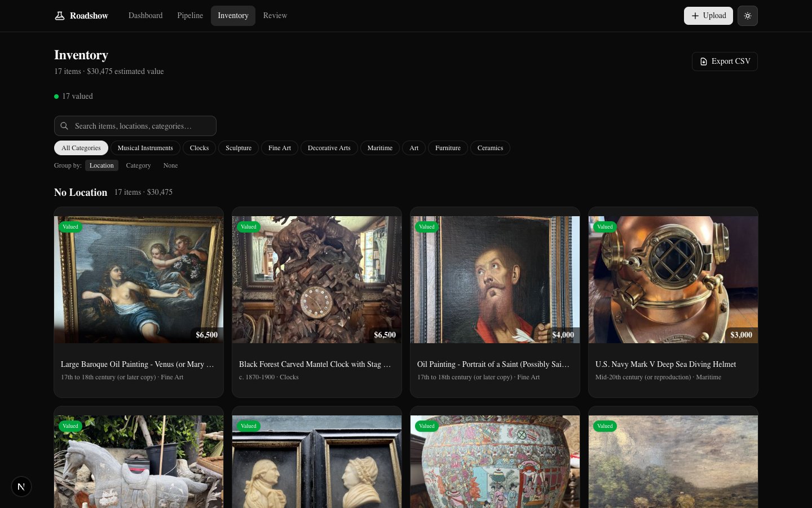812x508 pixels.
Task: Click the U.S. Navy Mark V Diving Helmet title
Action: (665, 364)
